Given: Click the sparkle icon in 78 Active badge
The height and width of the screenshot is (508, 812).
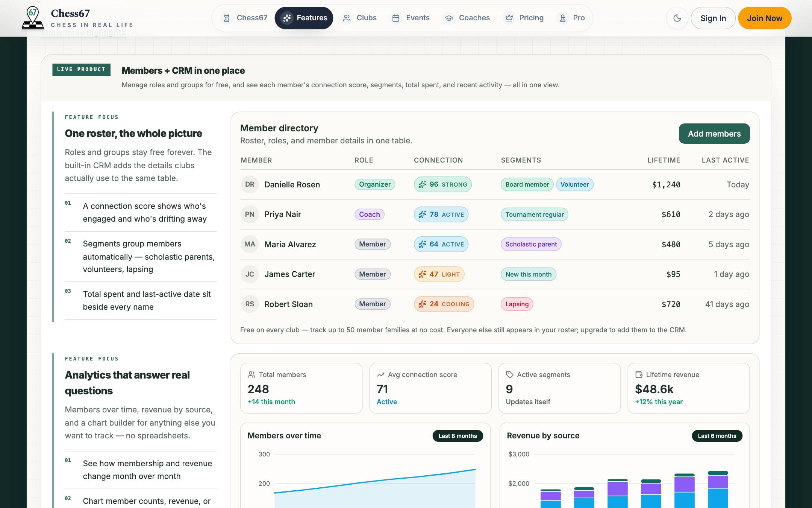Looking at the screenshot, I should click(x=422, y=214).
